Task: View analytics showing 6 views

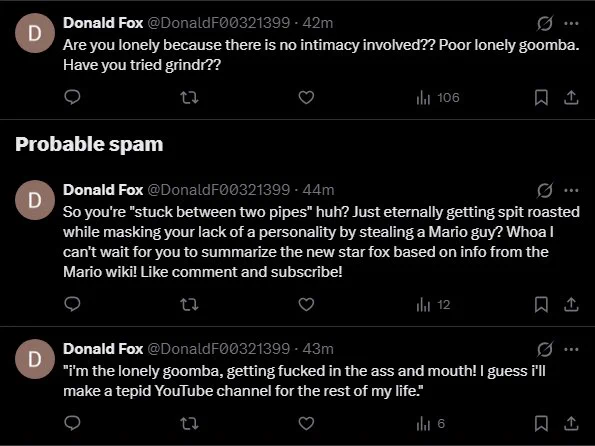Action: pos(430,424)
